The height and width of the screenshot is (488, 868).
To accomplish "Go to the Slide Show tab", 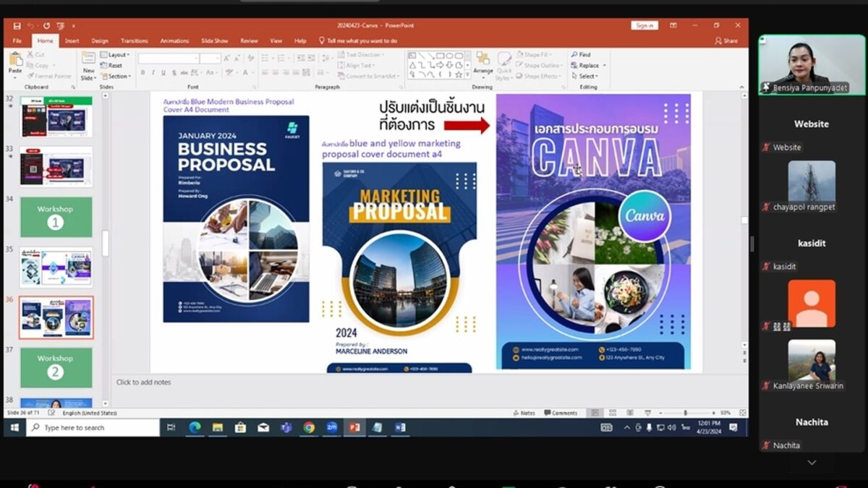I will click(214, 41).
